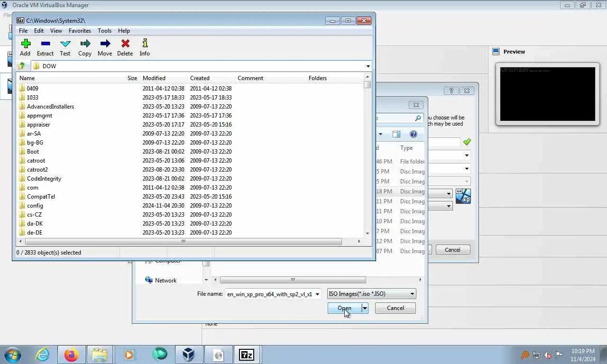This screenshot has height=364, width=607.
Task: Select the 1033 folder row
Action: pyautogui.click(x=190, y=98)
